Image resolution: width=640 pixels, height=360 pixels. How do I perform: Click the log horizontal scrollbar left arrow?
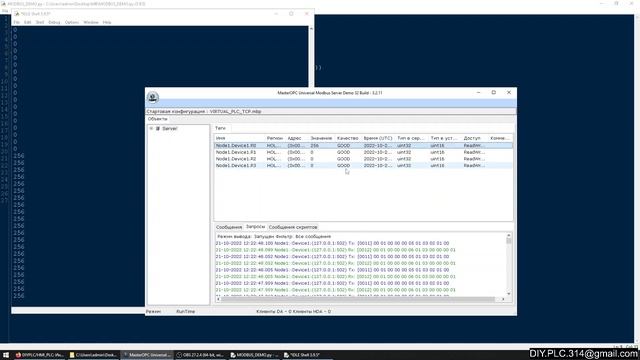218,299
